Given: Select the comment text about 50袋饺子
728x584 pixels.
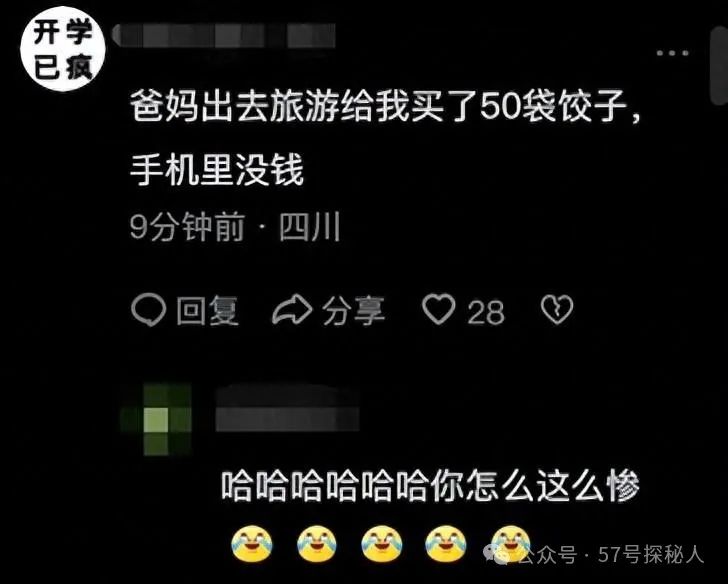Looking at the screenshot, I should point(385,107).
